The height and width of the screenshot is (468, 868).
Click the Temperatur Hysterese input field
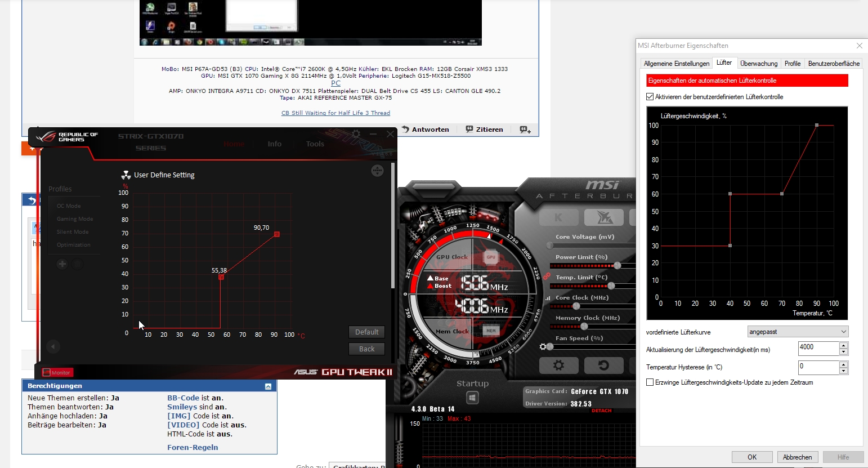[x=818, y=368]
